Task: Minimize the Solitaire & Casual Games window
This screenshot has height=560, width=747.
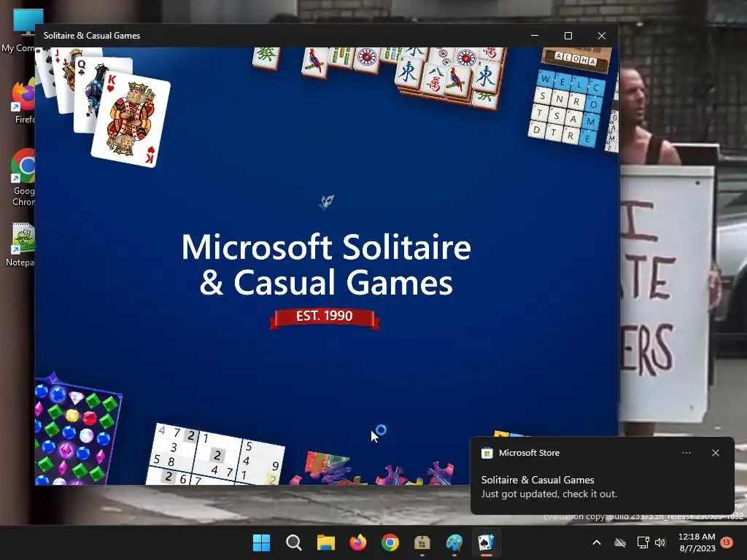Action: pos(535,36)
